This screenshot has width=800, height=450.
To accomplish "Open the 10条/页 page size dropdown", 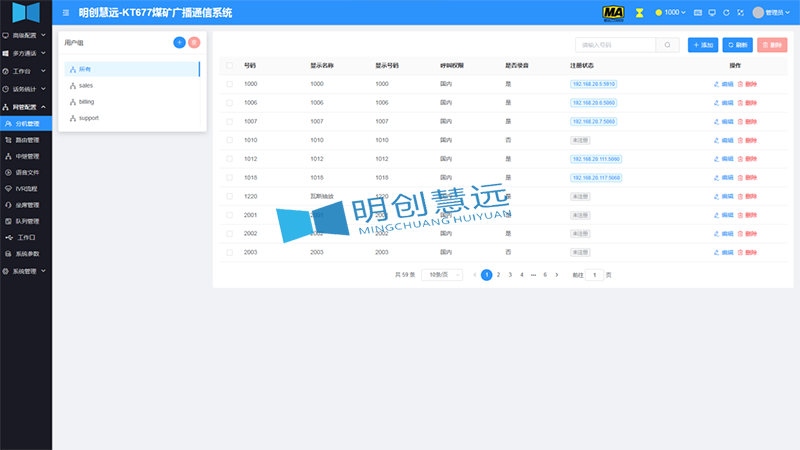I will (x=441, y=274).
